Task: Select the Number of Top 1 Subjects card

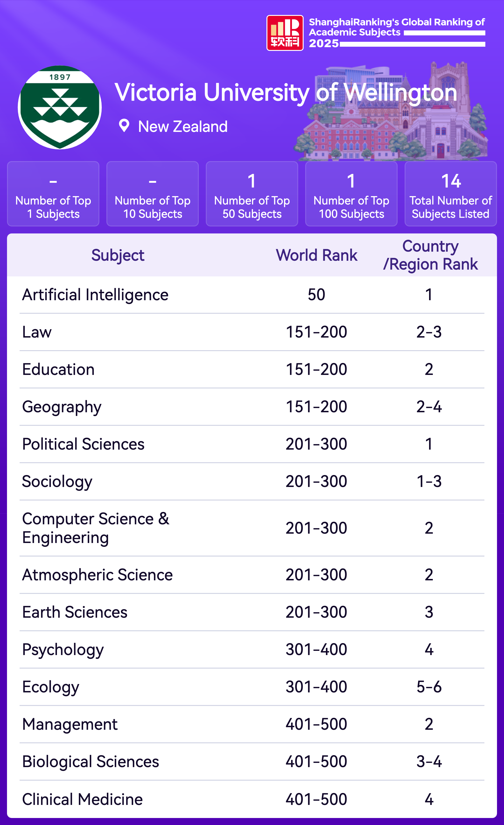Action: 53,194
